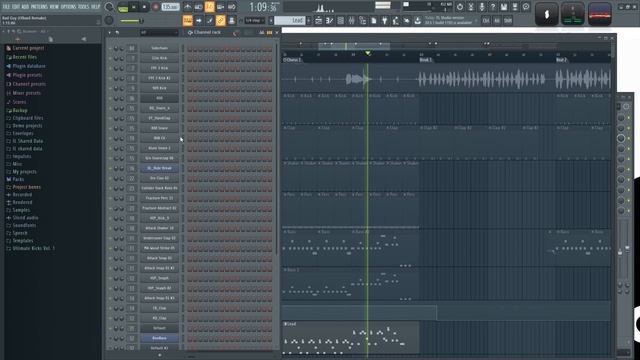
Task: Click the Ctrl modifier button
Action: (486, 20)
